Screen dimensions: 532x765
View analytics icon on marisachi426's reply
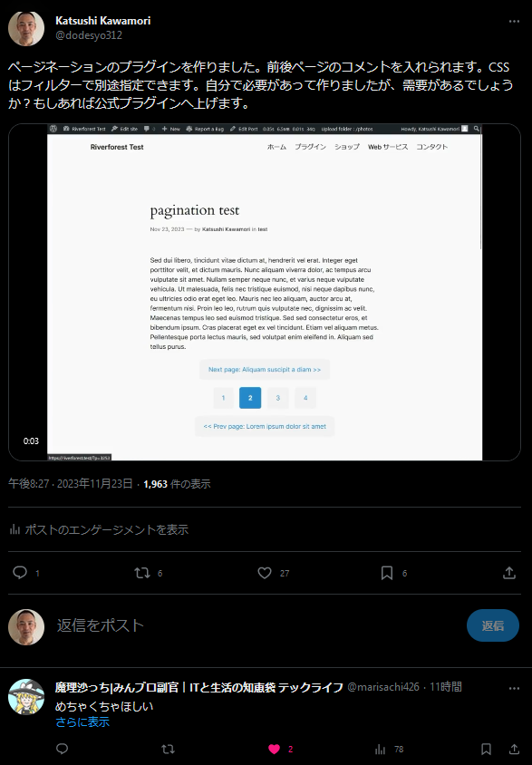pos(381,749)
